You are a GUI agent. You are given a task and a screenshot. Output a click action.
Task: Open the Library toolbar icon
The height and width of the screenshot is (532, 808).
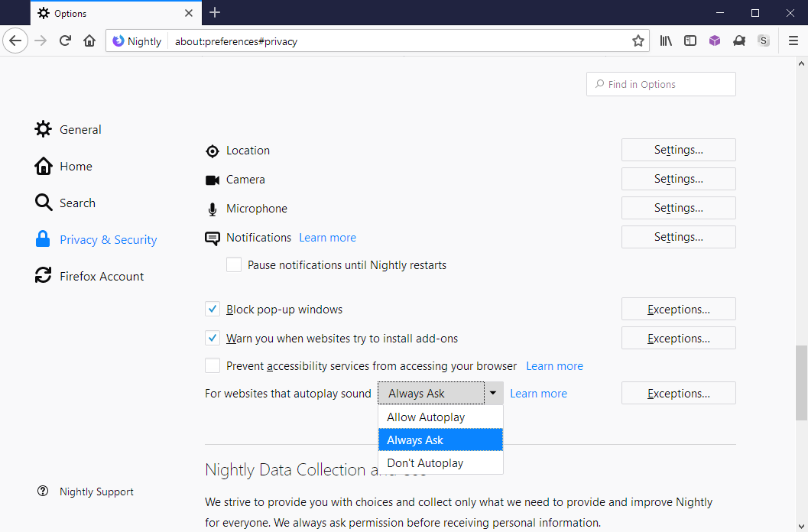pyautogui.click(x=666, y=41)
